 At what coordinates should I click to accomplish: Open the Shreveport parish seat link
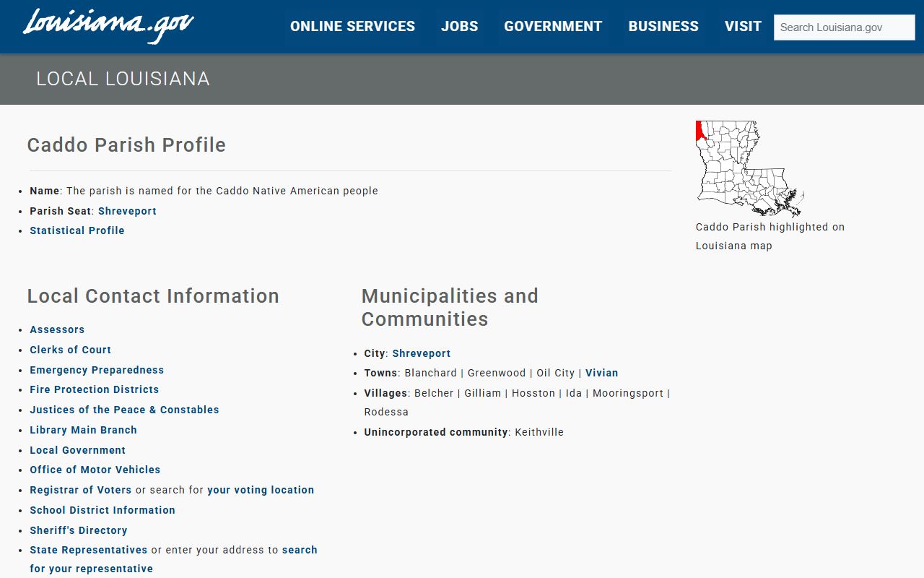pyautogui.click(x=127, y=211)
